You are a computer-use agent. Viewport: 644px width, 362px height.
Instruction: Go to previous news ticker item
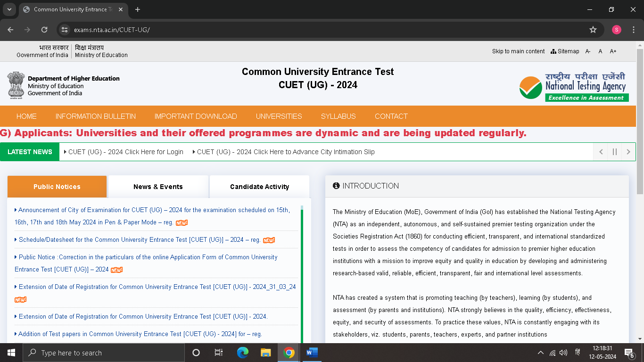pyautogui.click(x=601, y=152)
